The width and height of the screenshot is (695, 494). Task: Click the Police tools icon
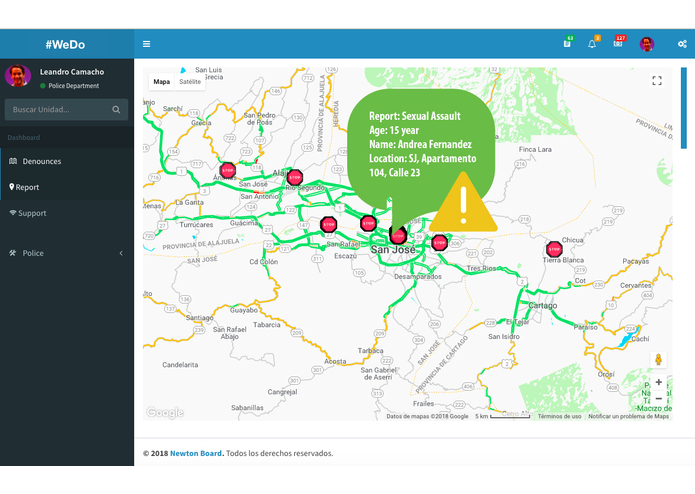pyautogui.click(x=12, y=253)
